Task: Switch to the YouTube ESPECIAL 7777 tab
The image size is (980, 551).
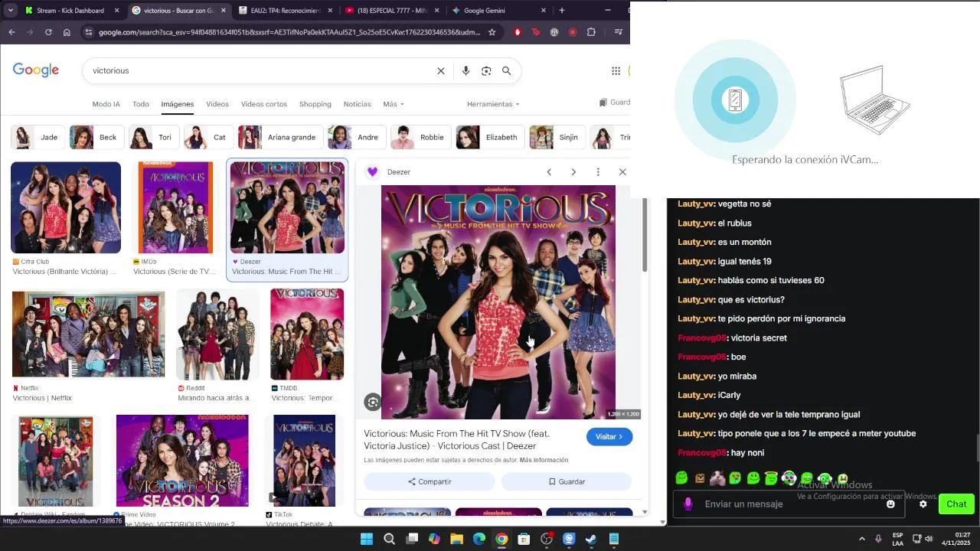Action: pyautogui.click(x=391, y=11)
